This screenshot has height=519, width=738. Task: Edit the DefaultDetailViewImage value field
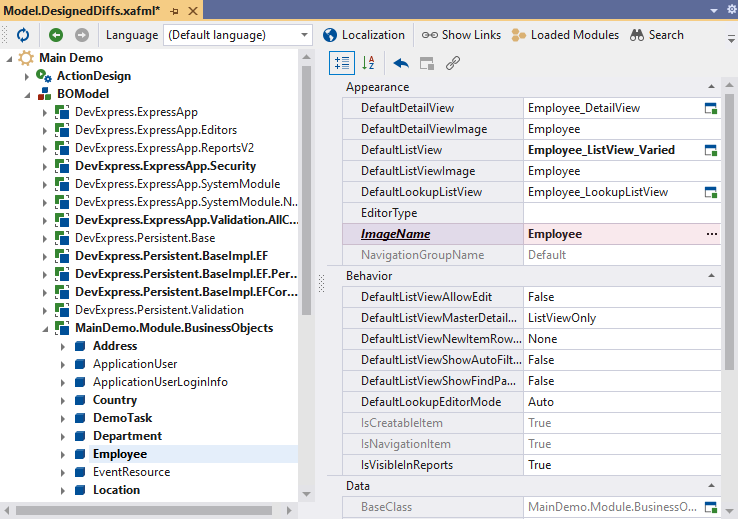pos(622,129)
